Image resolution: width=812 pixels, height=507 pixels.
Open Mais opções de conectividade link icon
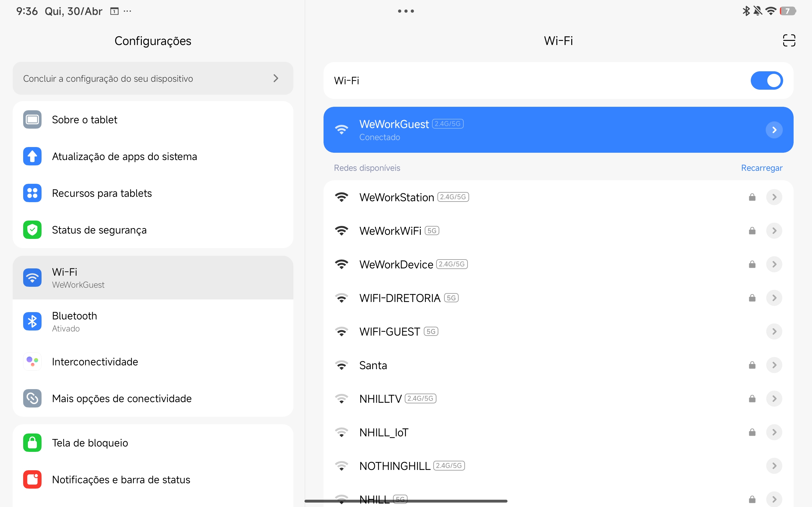[x=32, y=398]
